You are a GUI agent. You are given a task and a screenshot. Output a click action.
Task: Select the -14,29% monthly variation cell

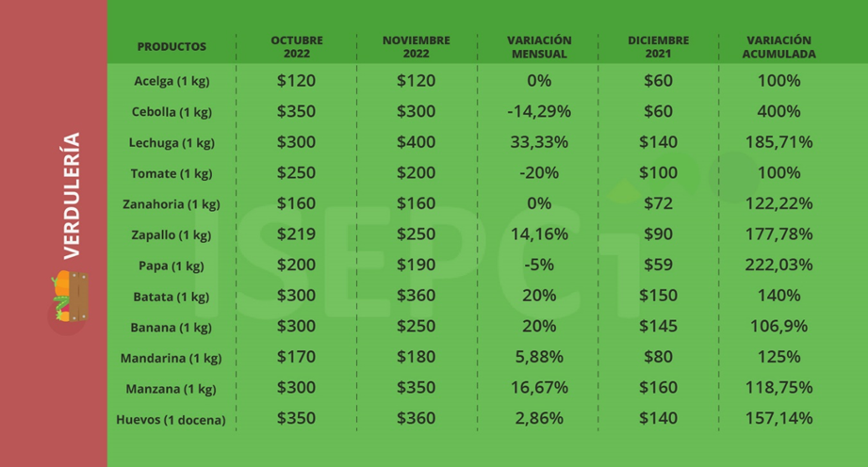pos(539,111)
